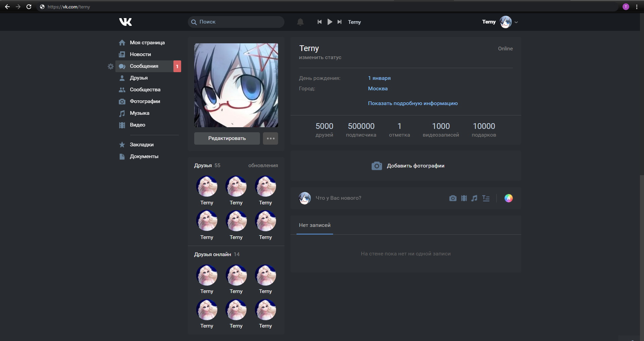This screenshot has height=341, width=644.
Task: Click the browser forward arrow
Action: coord(18,7)
